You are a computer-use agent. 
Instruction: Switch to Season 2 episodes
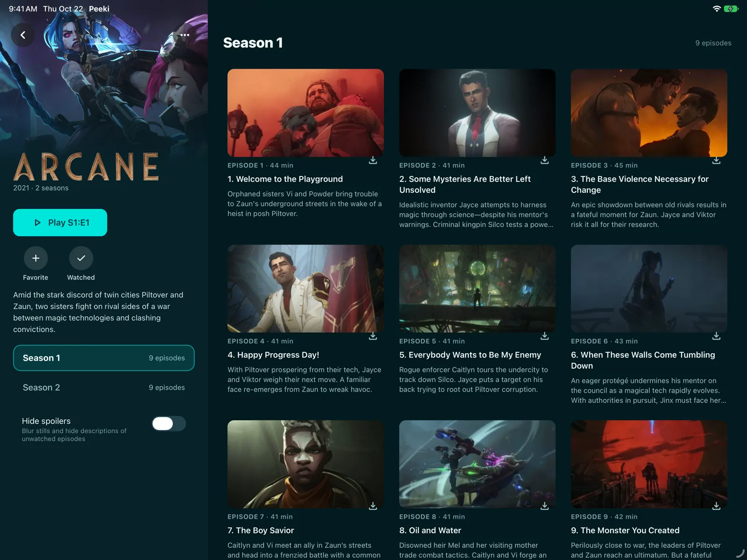pyautogui.click(x=104, y=387)
